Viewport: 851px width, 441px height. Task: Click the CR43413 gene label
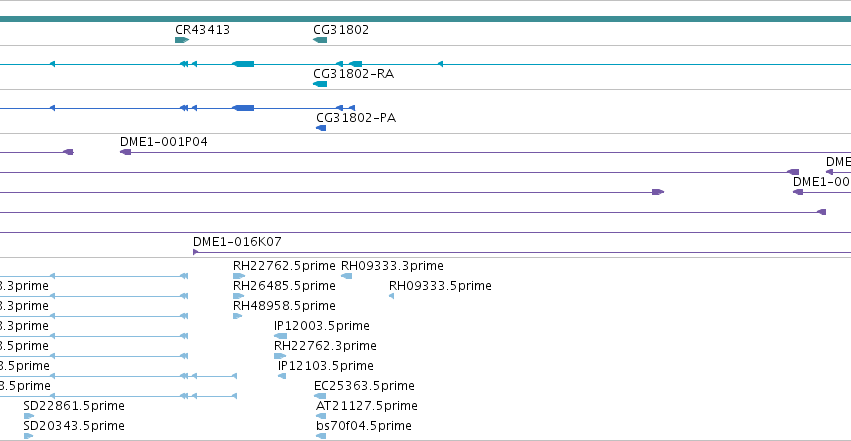202,30
